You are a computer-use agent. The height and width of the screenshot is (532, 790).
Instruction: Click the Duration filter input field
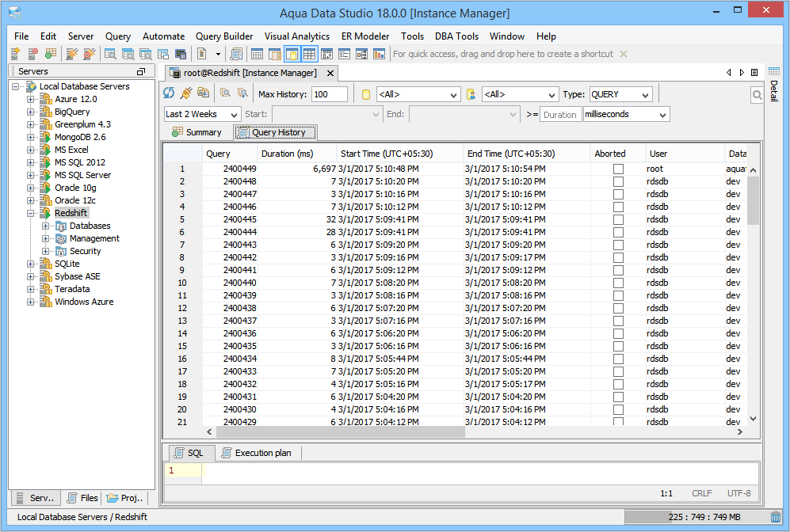point(560,114)
